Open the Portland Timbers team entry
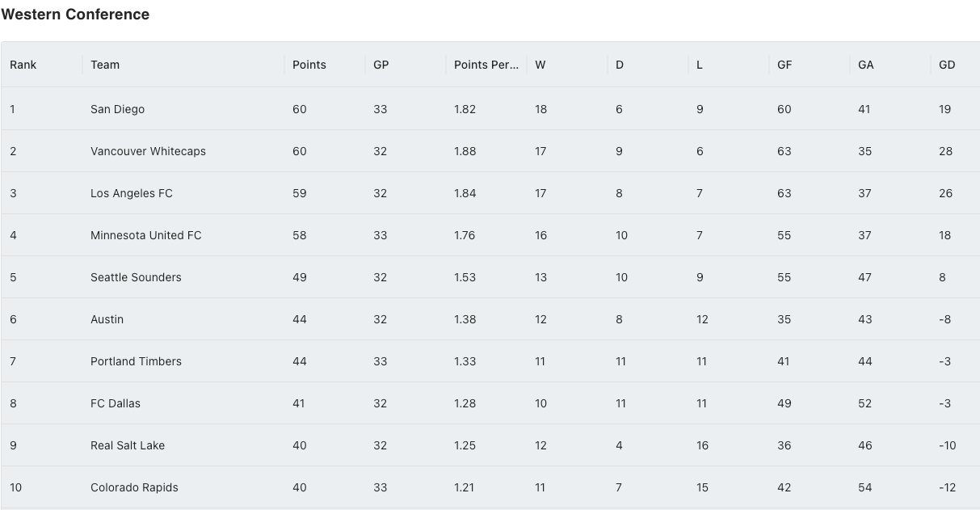 point(136,361)
